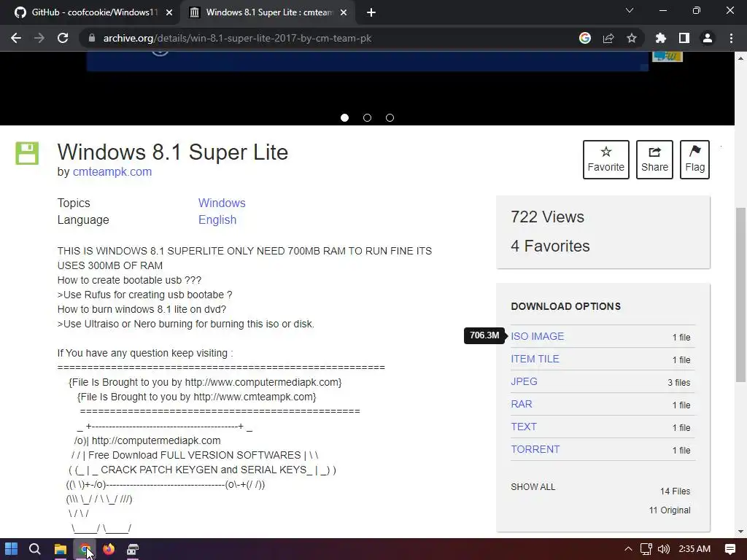Open the JPEG download option
Viewport: 747px width, 560px height.
(x=524, y=381)
